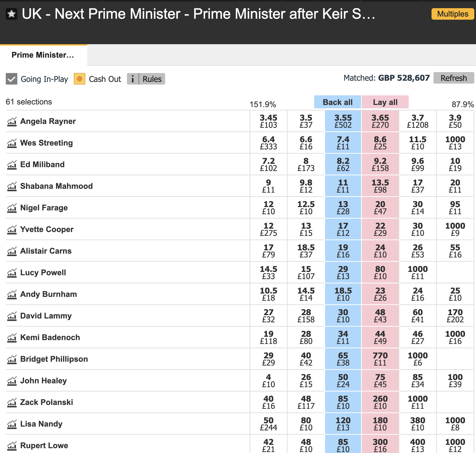This screenshot has width=476, height=453.
Task: Lay Ed Miliband at 9.2
Action: coord(380,165)
